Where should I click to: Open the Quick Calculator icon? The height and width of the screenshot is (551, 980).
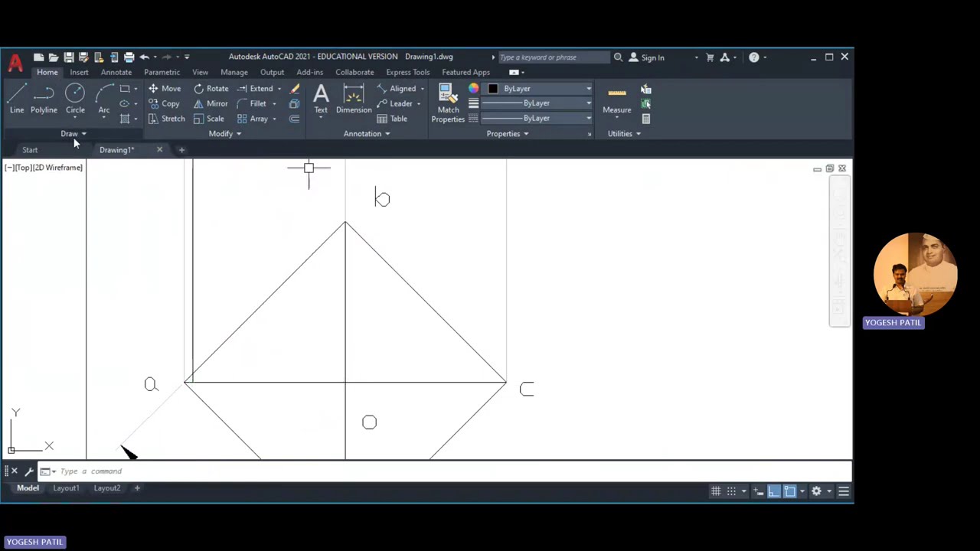(x=646, y=119)
